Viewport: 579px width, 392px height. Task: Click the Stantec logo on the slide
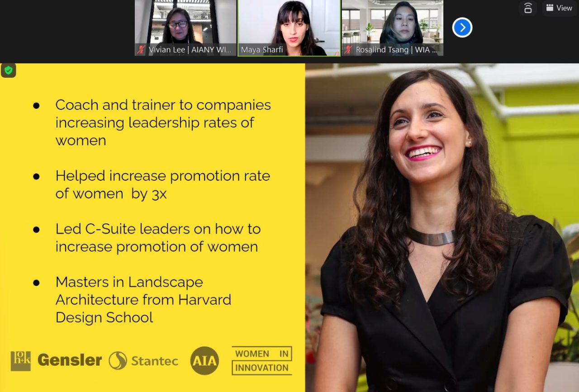[143, 361]
